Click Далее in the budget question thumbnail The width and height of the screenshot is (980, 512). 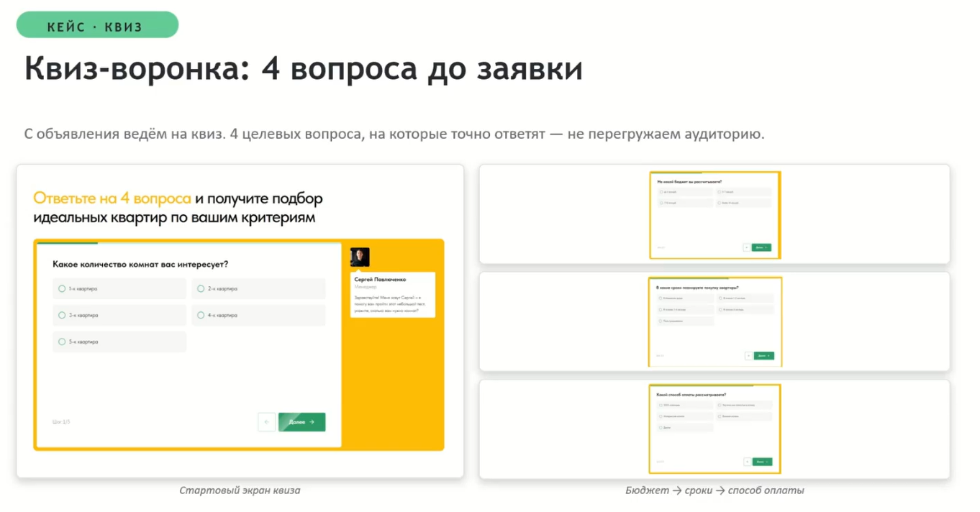pyautogui.click(x=761, y=247)
